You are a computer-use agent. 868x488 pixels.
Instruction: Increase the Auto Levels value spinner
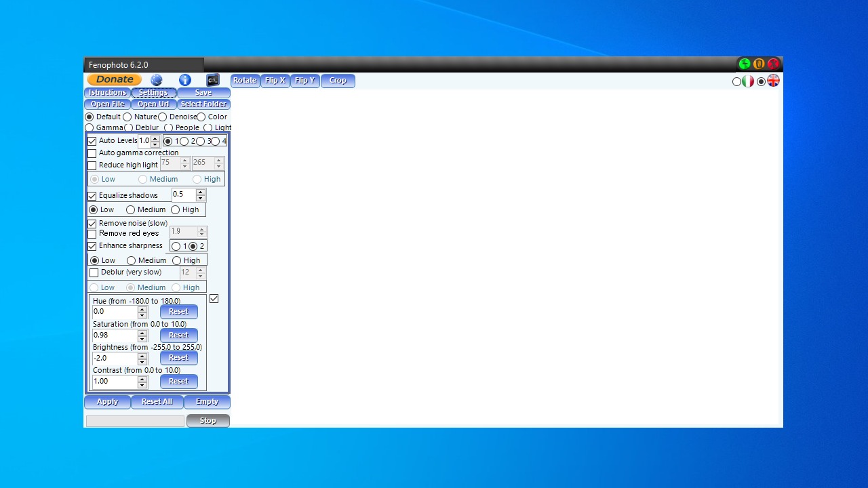[x=155, y=138]
